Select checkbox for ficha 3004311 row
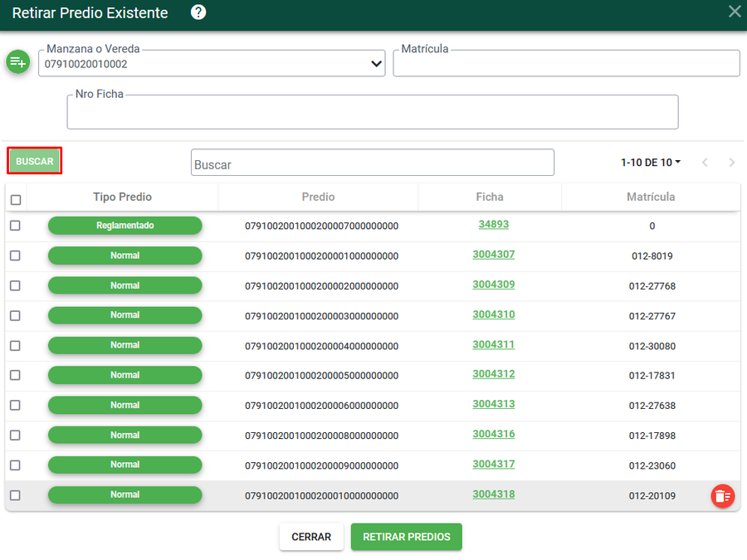This screenshot has height=560, width=747. point(15,346)
